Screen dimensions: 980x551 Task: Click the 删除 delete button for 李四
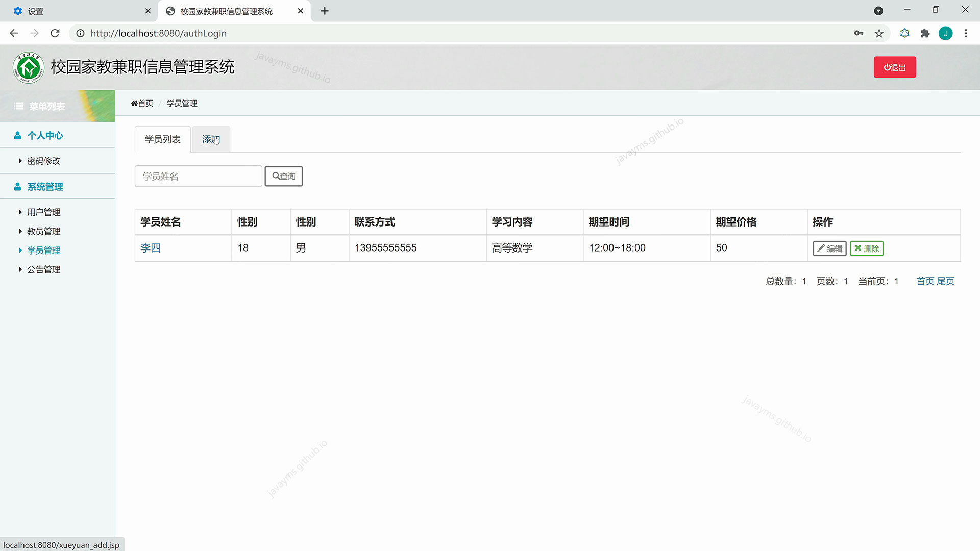867,248
